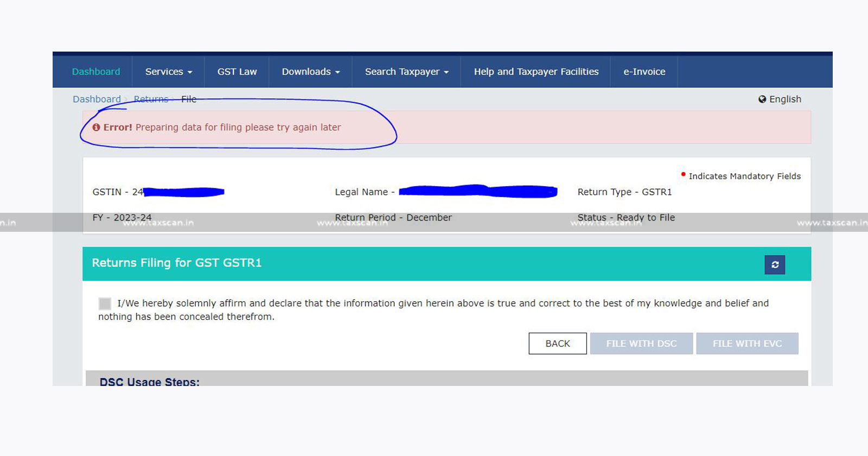Expand the Services dropdown menu
This screenshot has height=456, width=868.
(168, 72)
